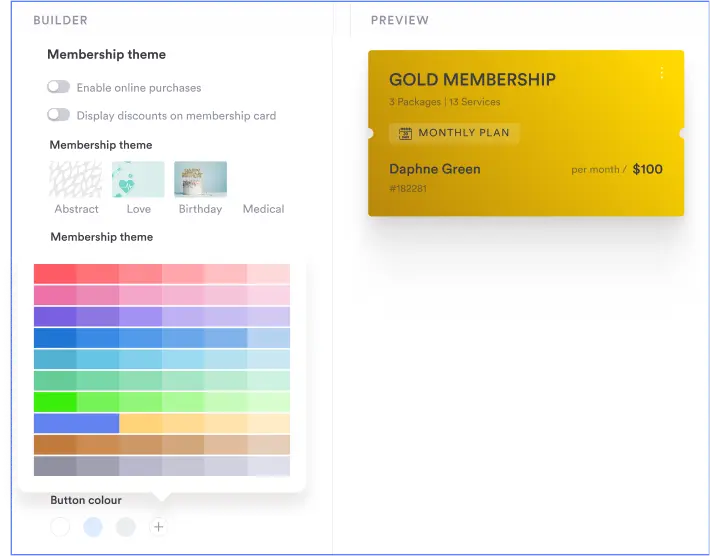Select the white button colour swatch

pos(60,527)
